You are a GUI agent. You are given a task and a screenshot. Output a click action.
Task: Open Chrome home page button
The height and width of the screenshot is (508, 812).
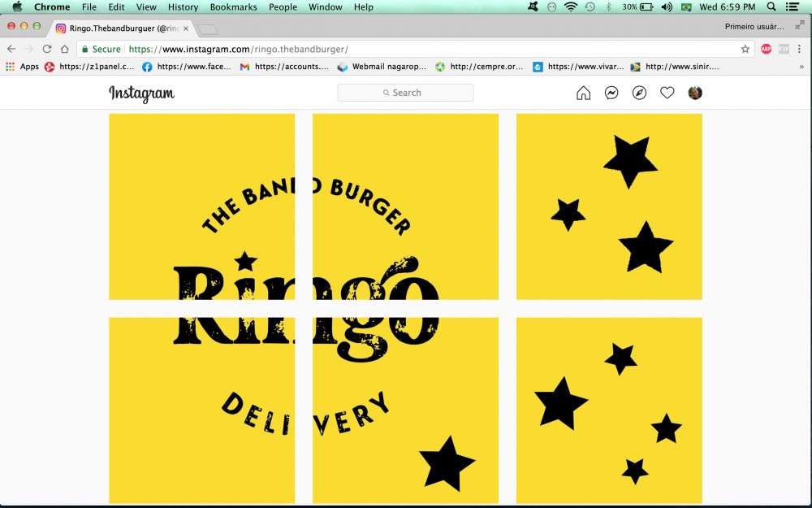click(x=64, y=49)
